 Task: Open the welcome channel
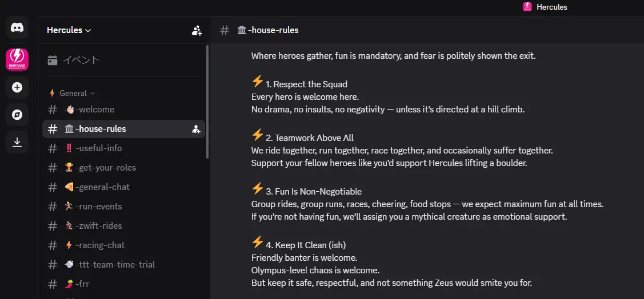click(123, 110)
